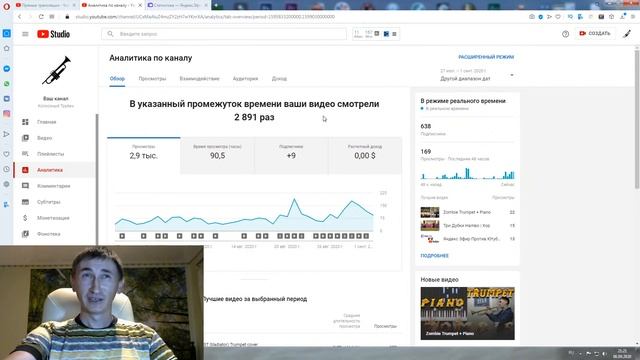Select the Время просмотра 90,5 metric card
This screenshot has width=640, height=360.
(x=218, y=156)
